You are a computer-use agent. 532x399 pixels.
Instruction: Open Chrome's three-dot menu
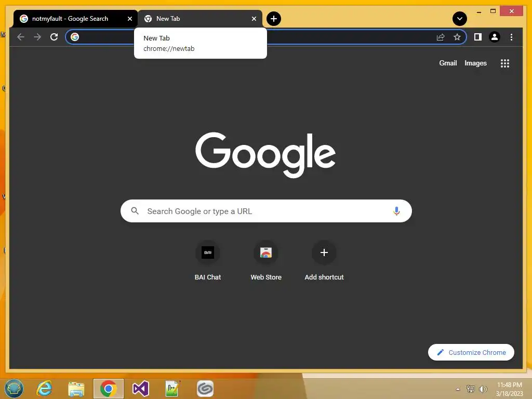pos(511,37)
